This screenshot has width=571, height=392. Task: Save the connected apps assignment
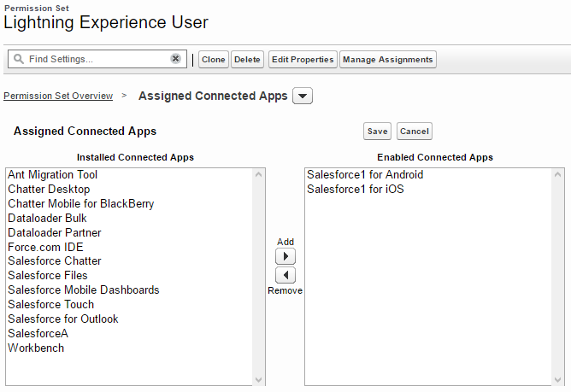[x=377, y=132]
